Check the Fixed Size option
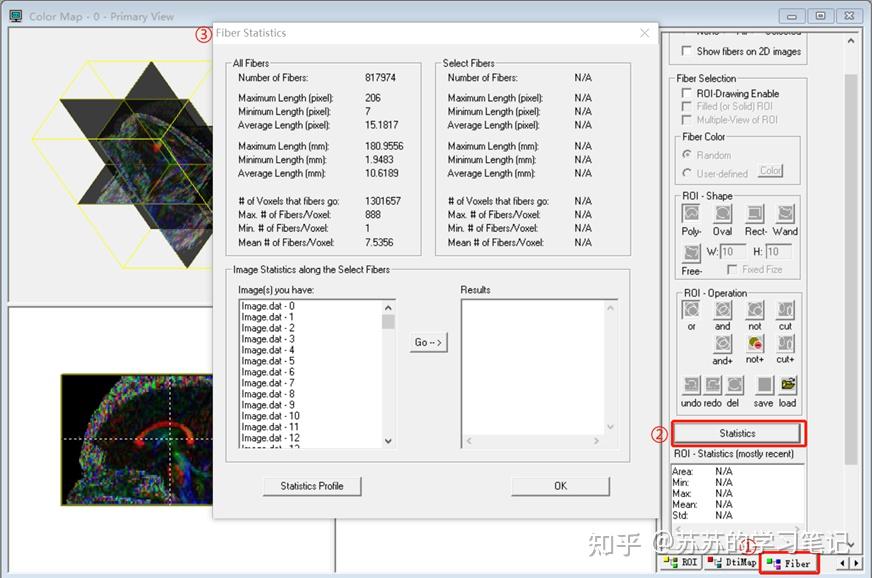This screenshot has width=872, height=578. 733,269
